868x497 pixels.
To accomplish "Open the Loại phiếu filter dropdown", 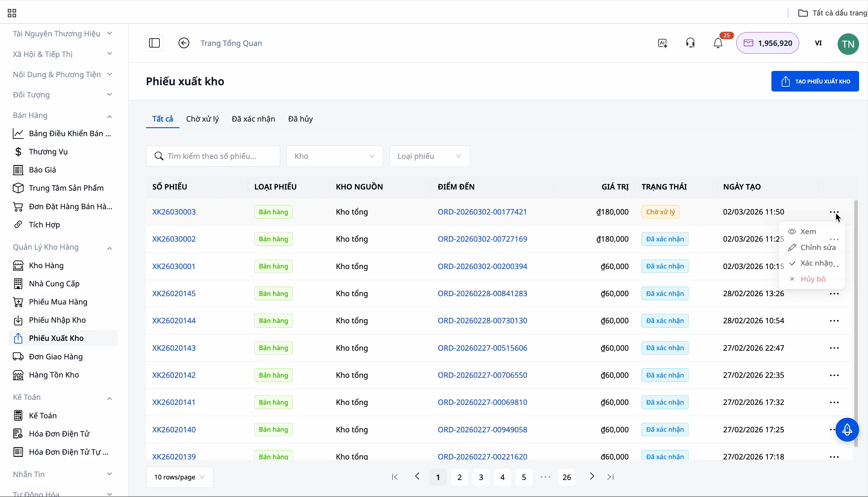I will [x=429, y=156].
